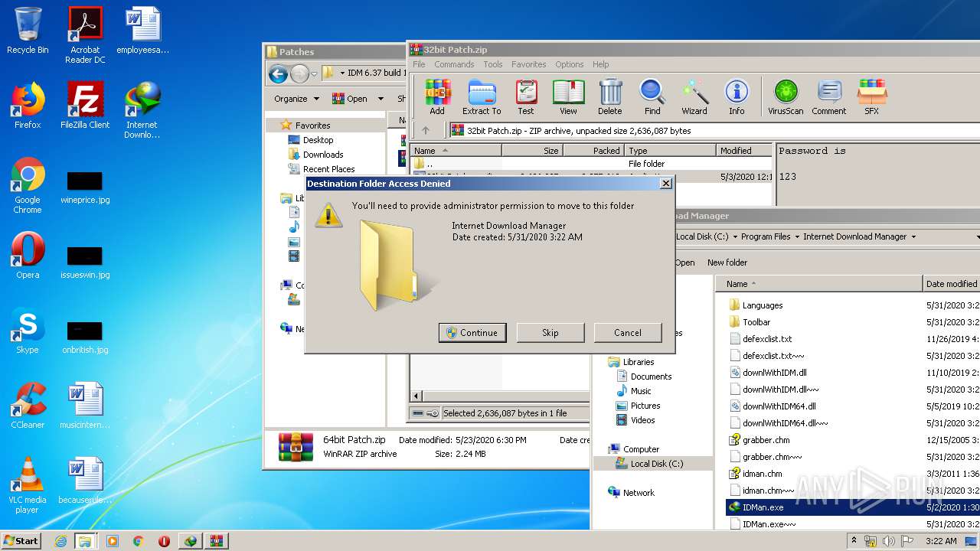Screen dimensions: 980x551
Task: Show hidden system tray icons
Action: coord(854,541)
